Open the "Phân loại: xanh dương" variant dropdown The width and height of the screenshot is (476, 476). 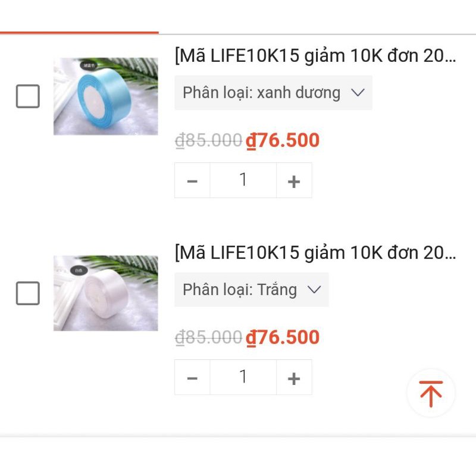[x=273, y=93]
